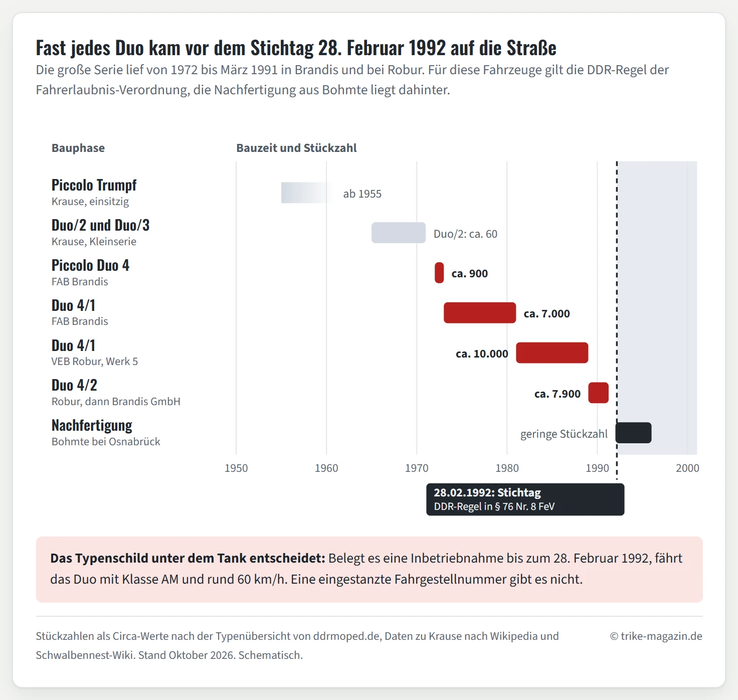The height and width of the screenshot is (700, 738).
Task: Click the Bauphase column header
Action: click(x=78, y=148)
